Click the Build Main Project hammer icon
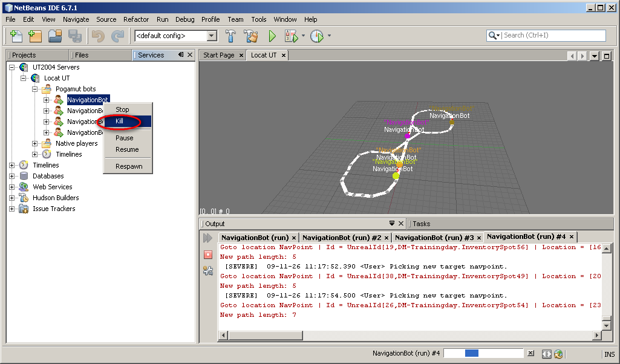 click(230, 36)
